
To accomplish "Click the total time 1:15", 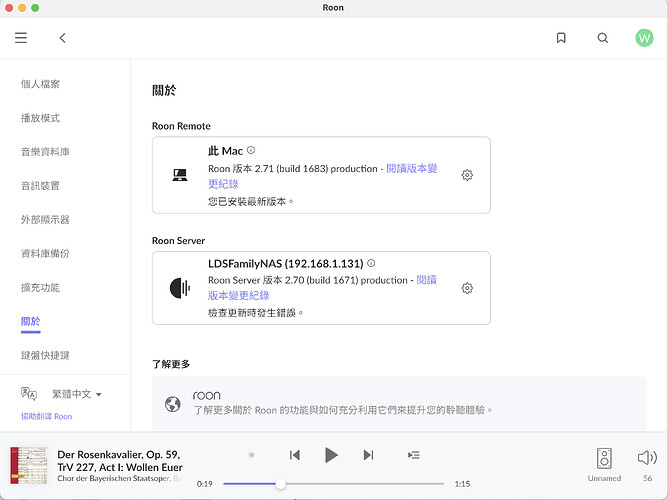I will click(462, 484).
